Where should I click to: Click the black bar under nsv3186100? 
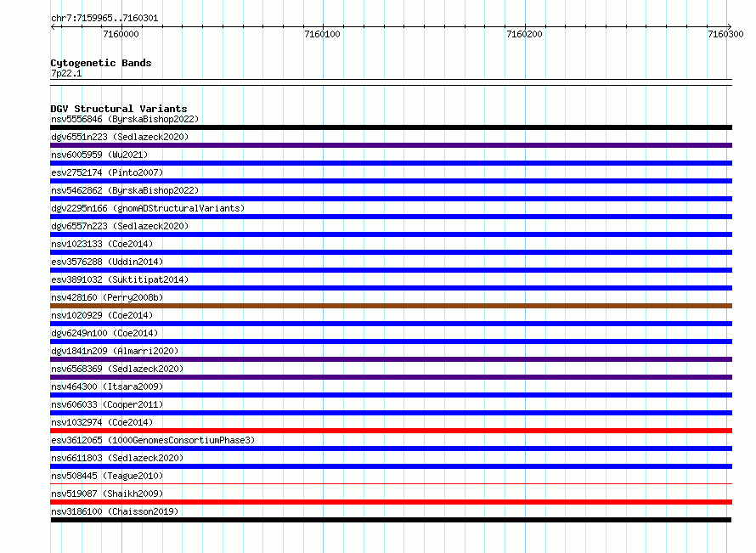[x=391, y=520]
